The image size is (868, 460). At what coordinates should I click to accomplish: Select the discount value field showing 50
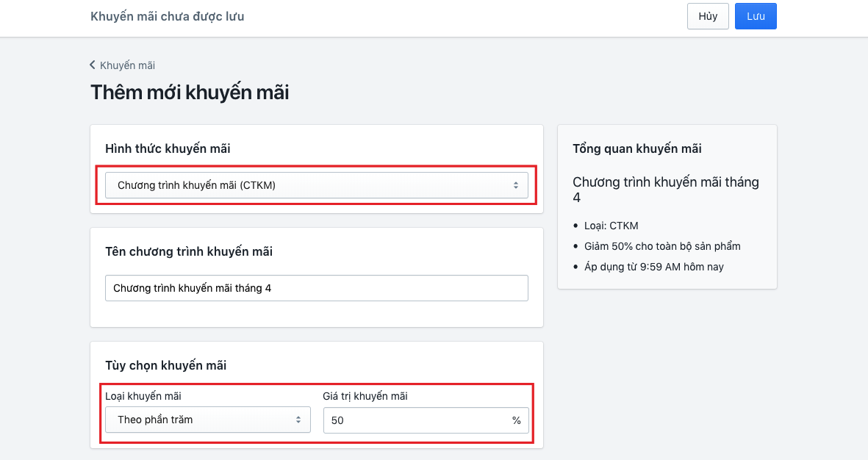[x=412, y=420]
